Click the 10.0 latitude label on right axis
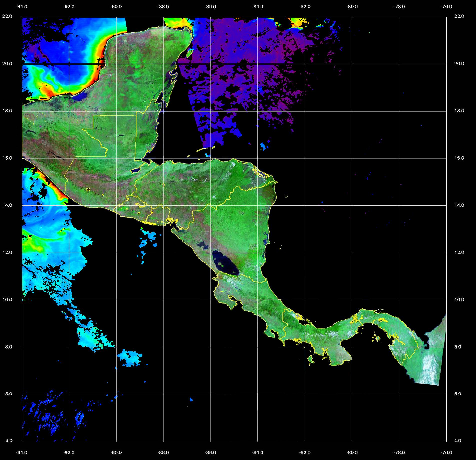The height and width of the screenshot is (460, 476). coord(459,299)
